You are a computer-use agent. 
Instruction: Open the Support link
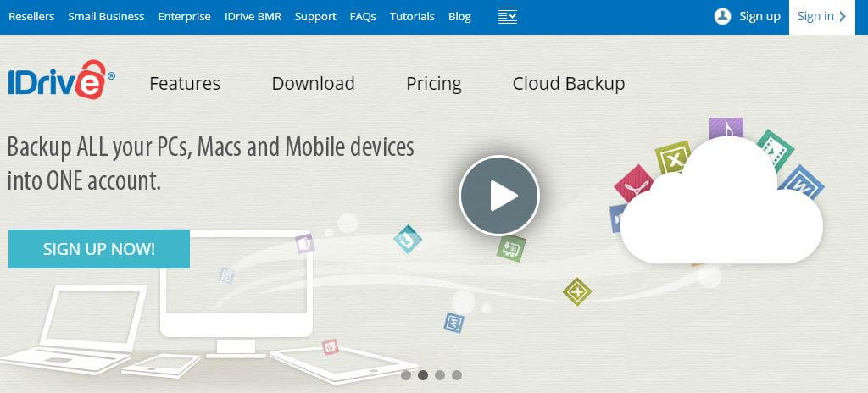click(x=315, y=17)
